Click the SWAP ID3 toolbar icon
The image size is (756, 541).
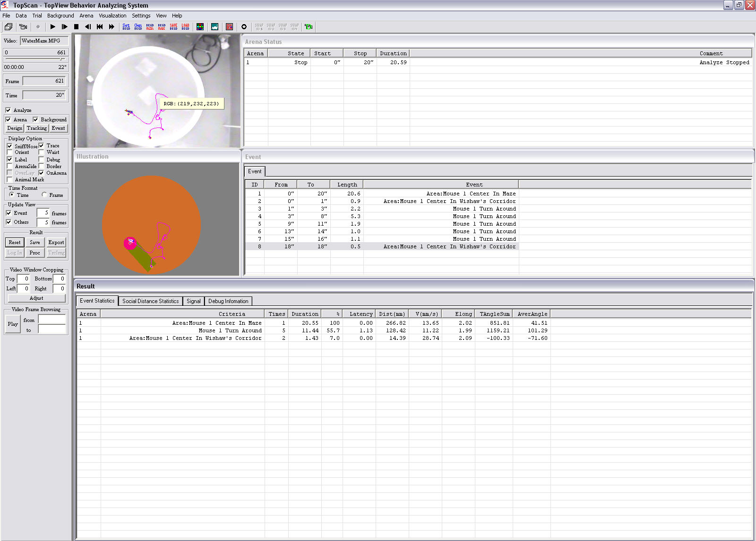[283, 27]
